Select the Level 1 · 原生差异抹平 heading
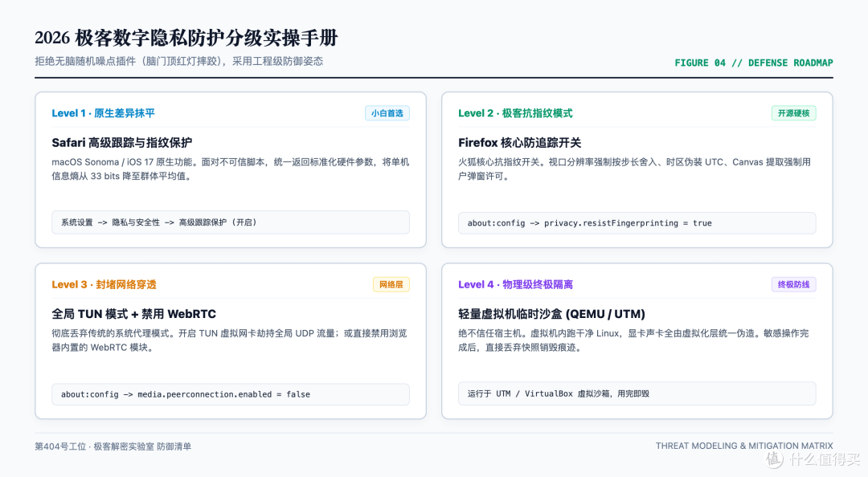The height and width of the screenshot is (477, 868). point(103,113)
